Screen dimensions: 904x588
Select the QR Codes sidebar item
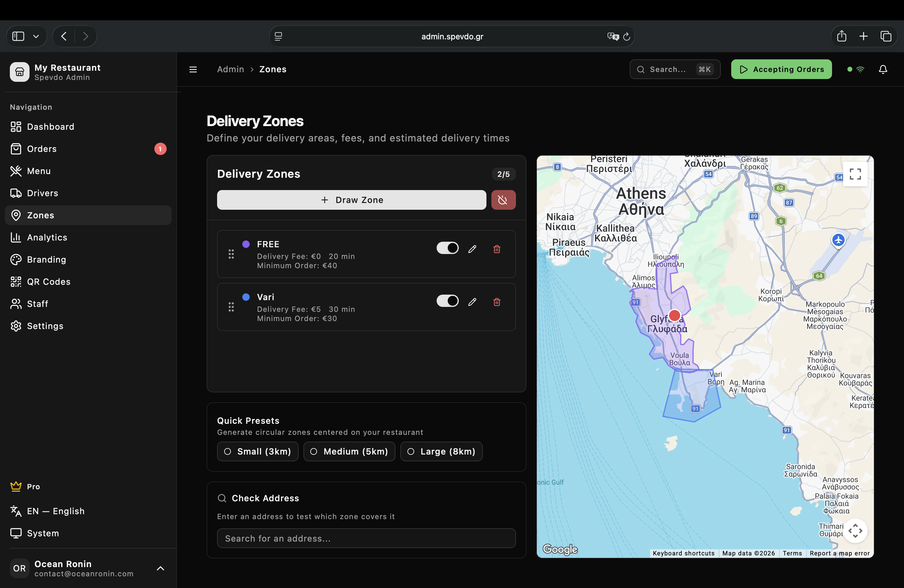click(x=48, y=281)
